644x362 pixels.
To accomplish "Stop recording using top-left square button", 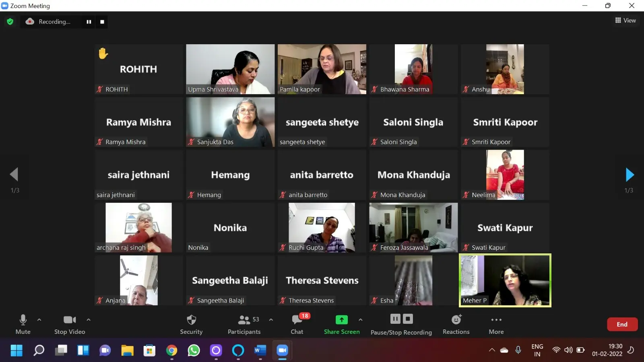I will (x=102, y=22).
